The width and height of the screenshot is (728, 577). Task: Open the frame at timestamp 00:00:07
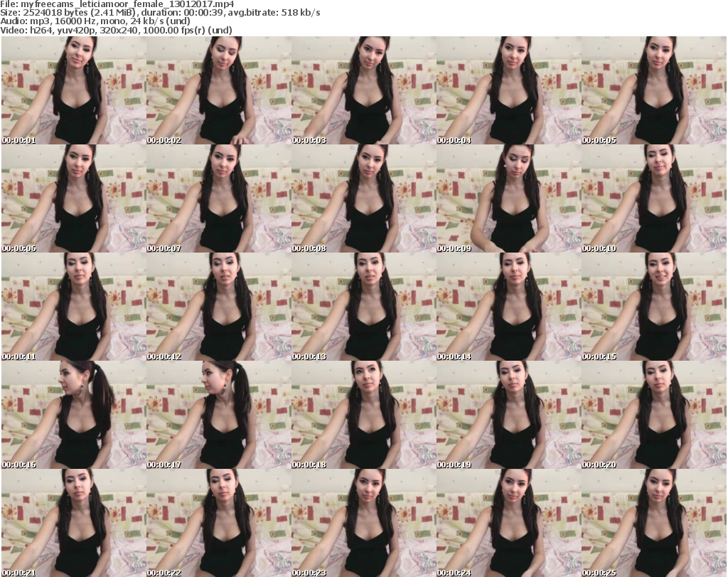click(x=219, y=198)
